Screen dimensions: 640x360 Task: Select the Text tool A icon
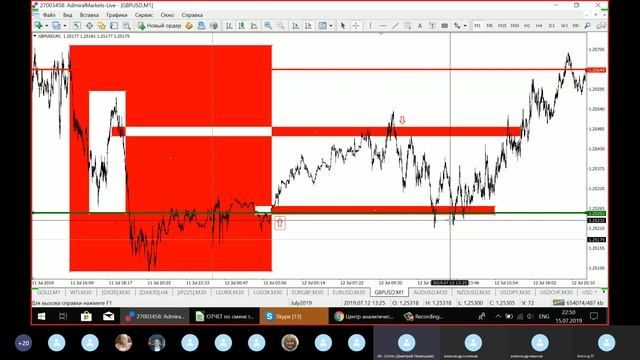420,26
